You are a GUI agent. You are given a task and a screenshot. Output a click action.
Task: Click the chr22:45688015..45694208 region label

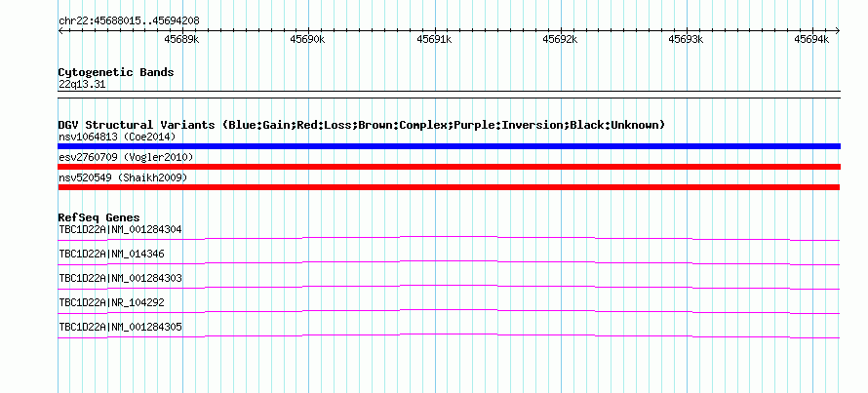coord(129,21)
